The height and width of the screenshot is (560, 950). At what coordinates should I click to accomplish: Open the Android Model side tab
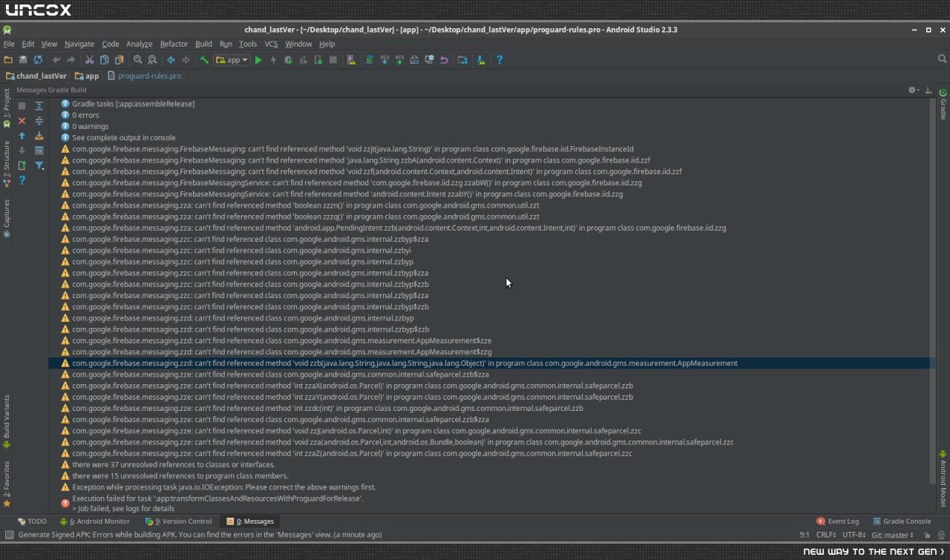click(943, 478)
